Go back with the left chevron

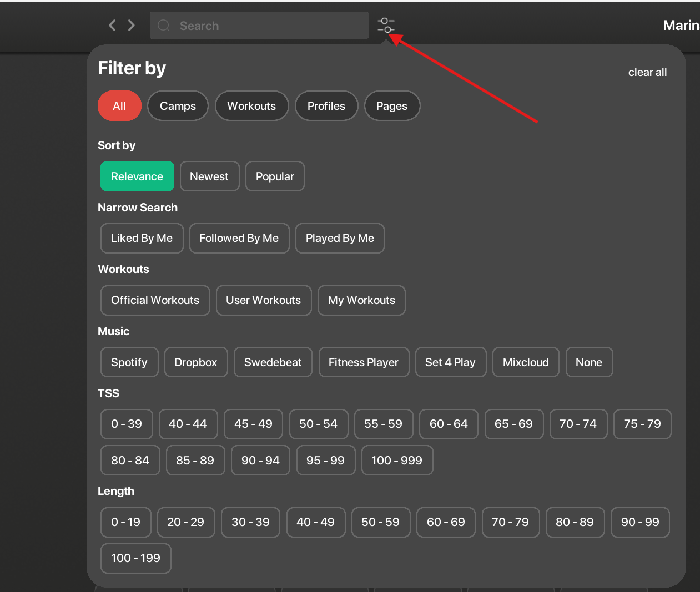click(x=112, y=25)
